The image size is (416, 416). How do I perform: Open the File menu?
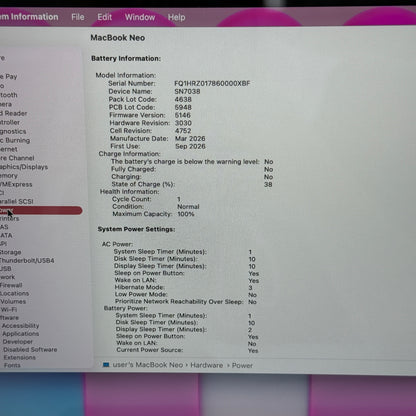(78, 17)
